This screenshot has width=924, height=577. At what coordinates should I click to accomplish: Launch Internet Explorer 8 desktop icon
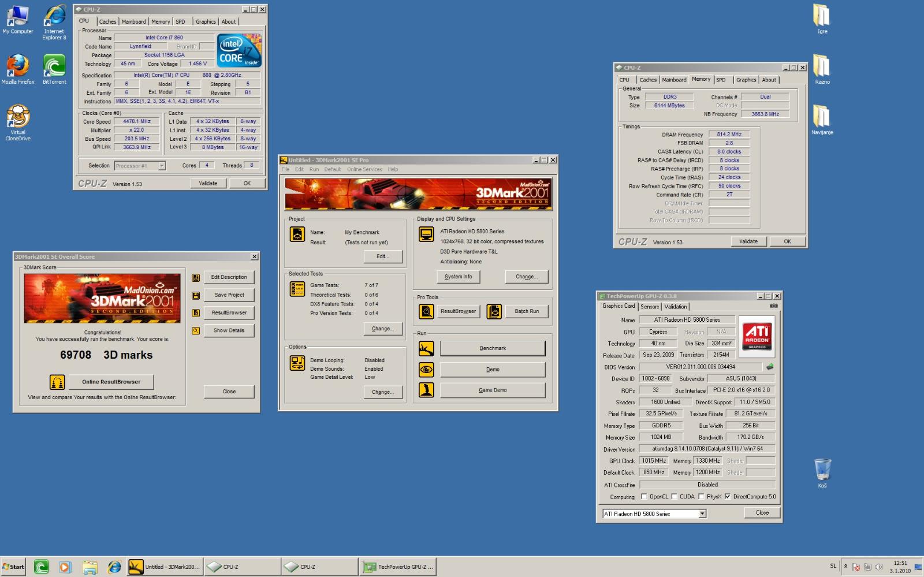(54, 23)
